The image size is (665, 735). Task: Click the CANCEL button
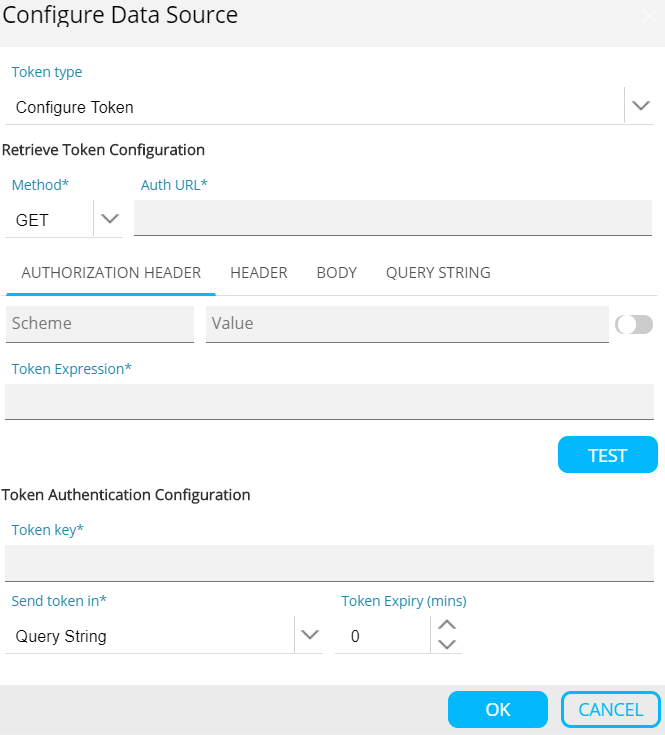pyautogui.click(x=610, y=709)
